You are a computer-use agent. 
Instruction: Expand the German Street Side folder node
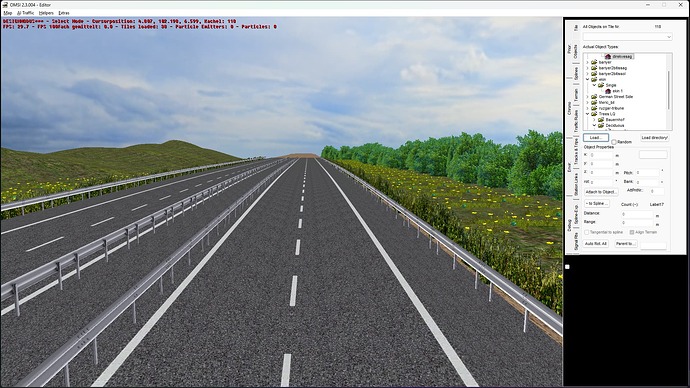587,97
